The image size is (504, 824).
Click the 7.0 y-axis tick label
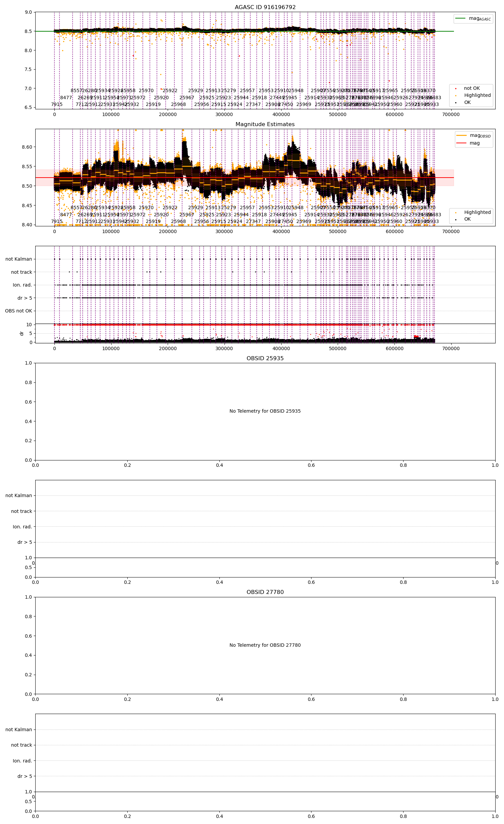pyautogui.click(x=28, y=88)
